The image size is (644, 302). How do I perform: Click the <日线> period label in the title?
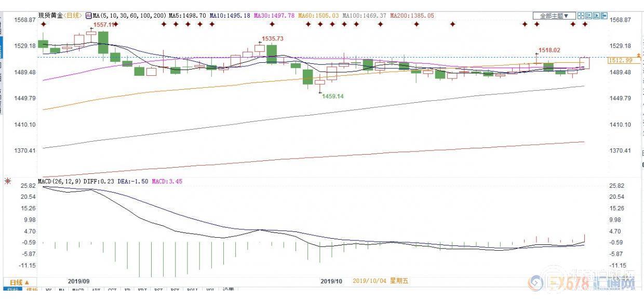[x=73, y=16]
